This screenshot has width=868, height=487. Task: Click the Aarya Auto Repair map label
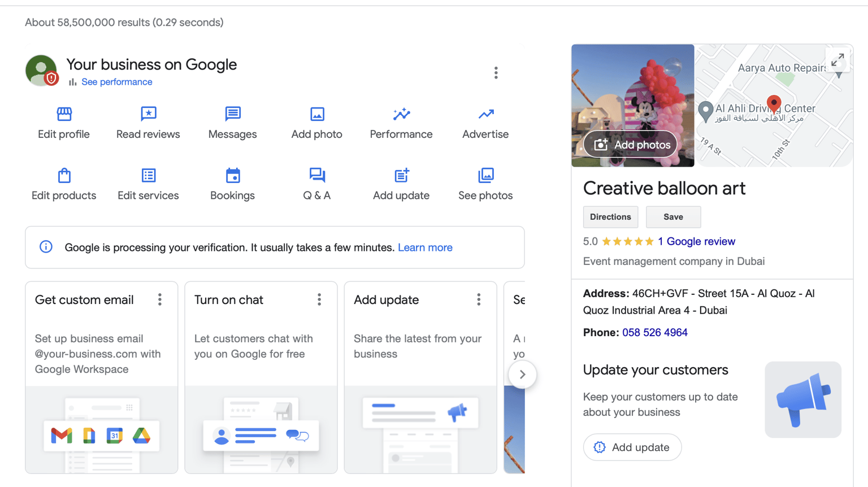[x=782, y=68]
